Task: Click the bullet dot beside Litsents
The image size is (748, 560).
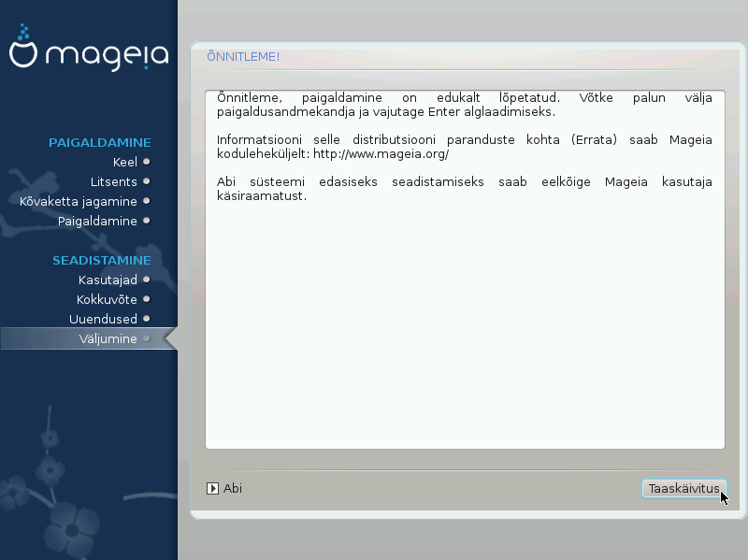Action: [146, 181]
